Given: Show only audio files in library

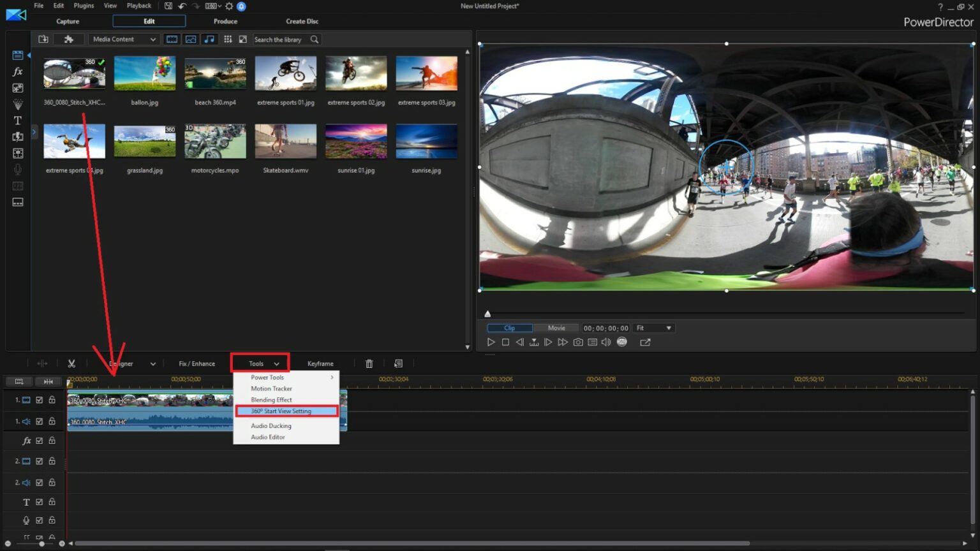Looking at the screenshot, I should pyautogui.click(x=209, y=40).
